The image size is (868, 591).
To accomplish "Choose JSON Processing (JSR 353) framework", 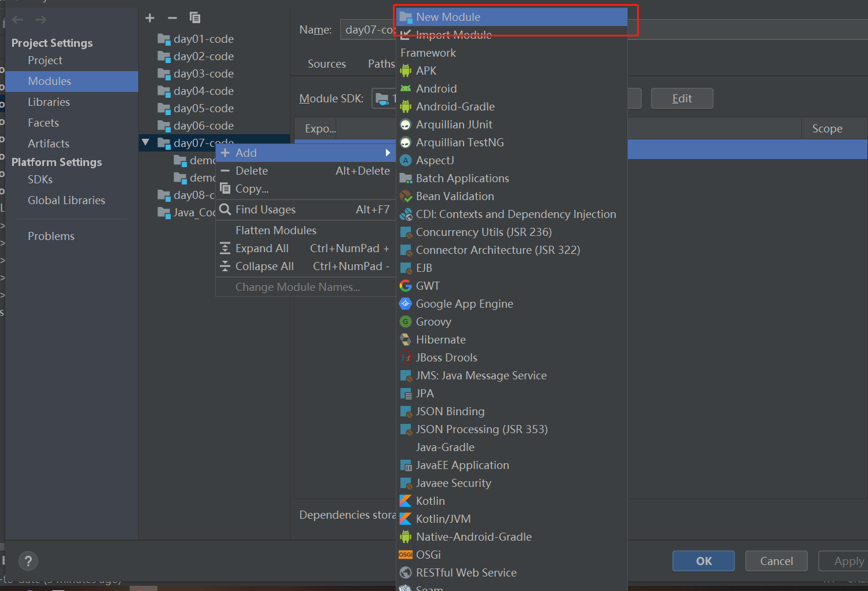I will pos(512,429).
